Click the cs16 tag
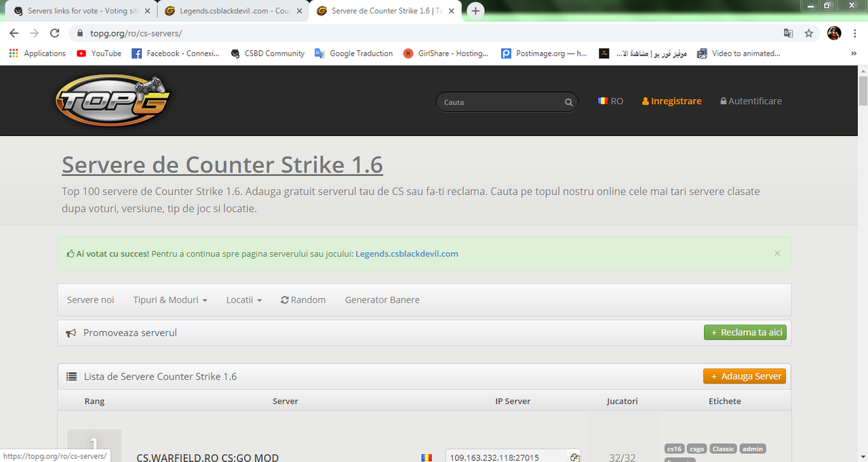Image resolution: width=868 pixels, height=462 pixels. click(674, 448)
